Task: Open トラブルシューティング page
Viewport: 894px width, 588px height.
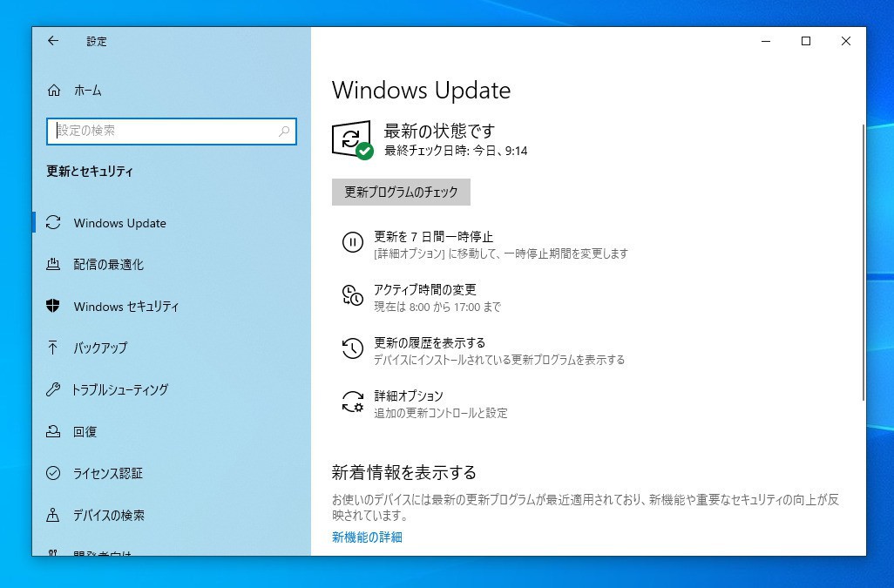Action: 119,389
